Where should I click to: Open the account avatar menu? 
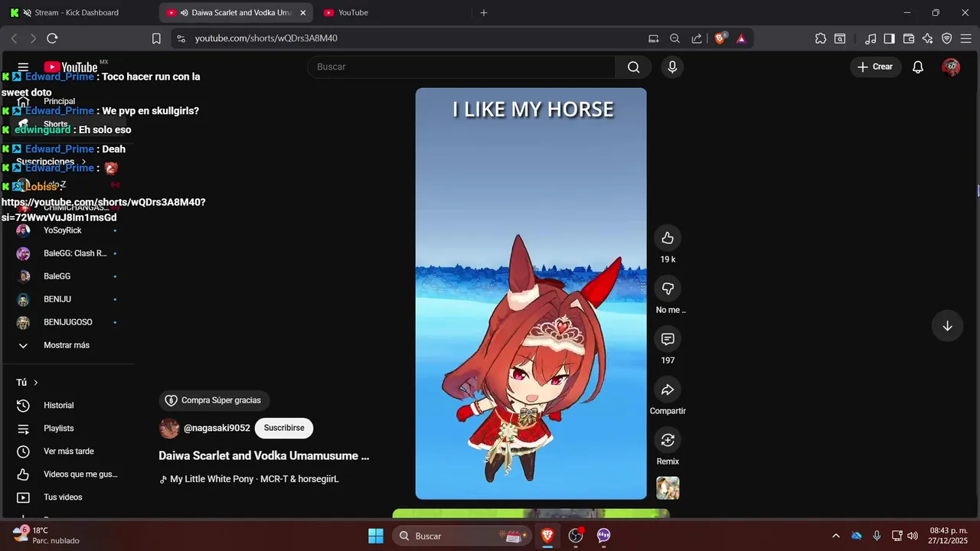951,67
